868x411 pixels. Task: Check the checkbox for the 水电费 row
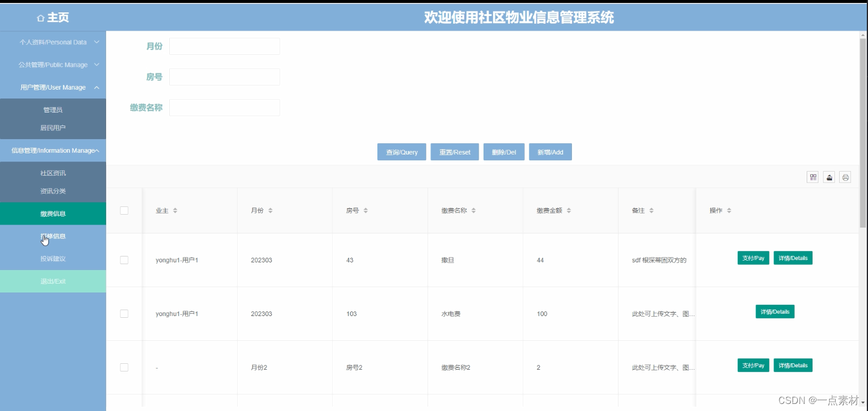[x=124, y=313]
